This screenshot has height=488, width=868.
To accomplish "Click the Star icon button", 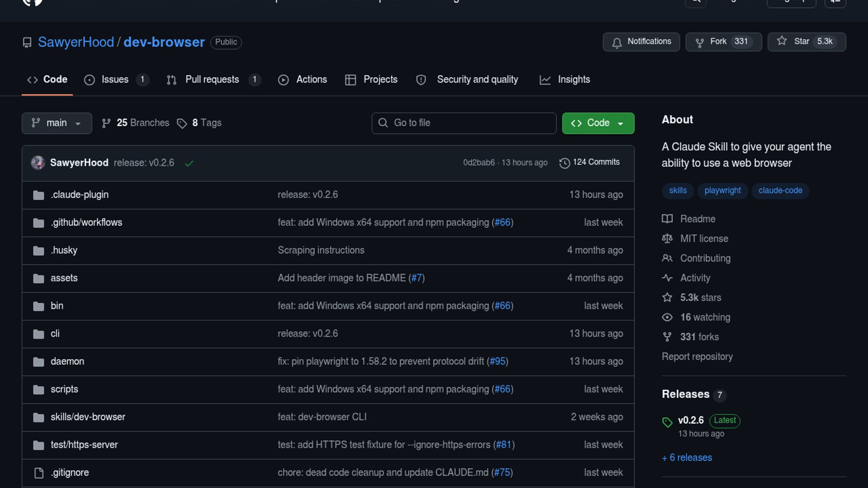I will click(x=782, y=42).
